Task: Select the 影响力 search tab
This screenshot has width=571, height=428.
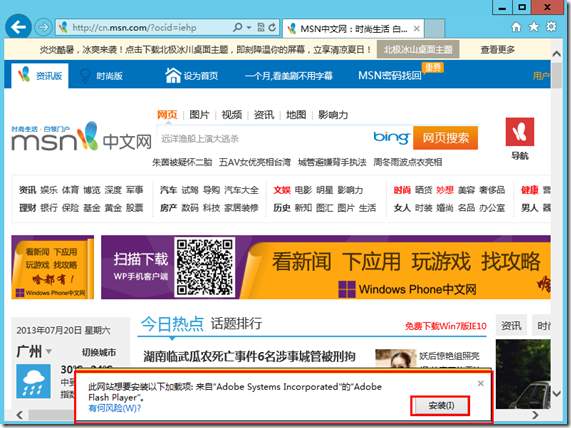Action: [x=333, y=115]
